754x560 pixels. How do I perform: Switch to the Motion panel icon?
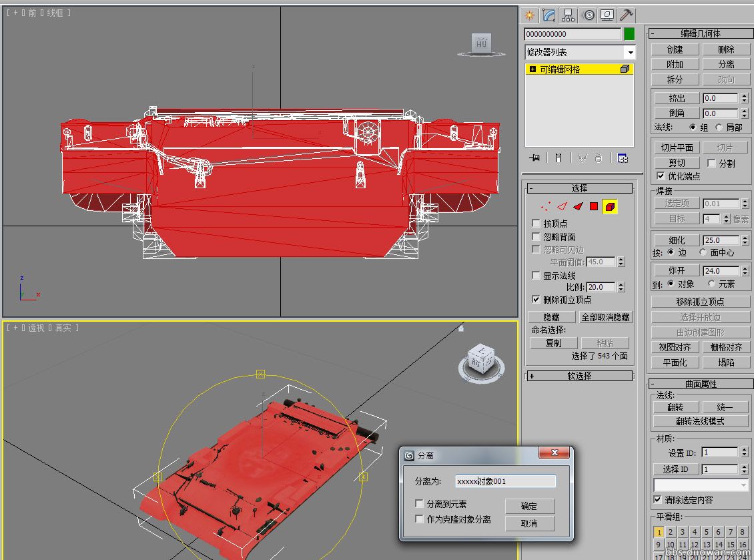click(x=588, y=15)
